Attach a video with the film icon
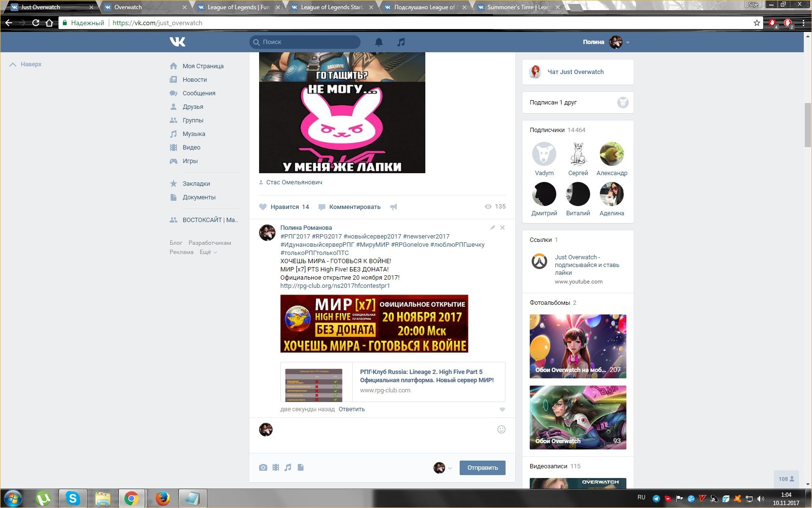 [x=275, y=467]
